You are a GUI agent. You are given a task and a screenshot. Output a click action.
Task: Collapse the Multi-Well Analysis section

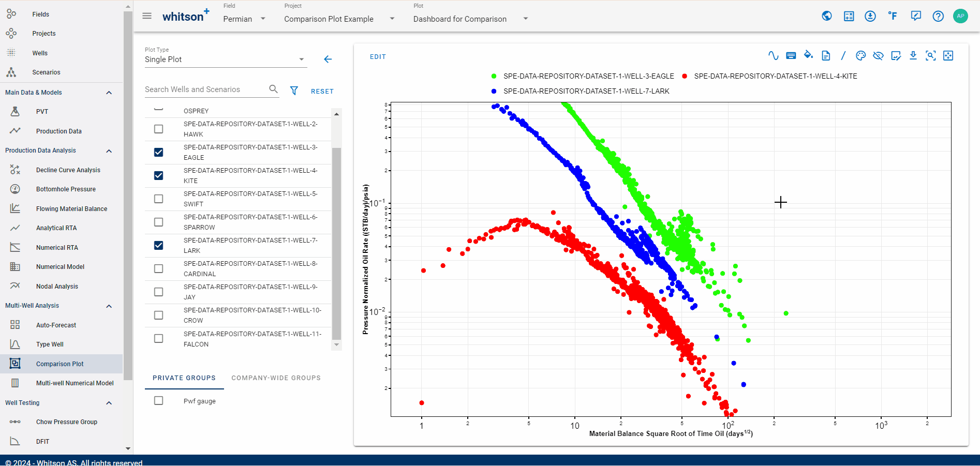point(109,306)
